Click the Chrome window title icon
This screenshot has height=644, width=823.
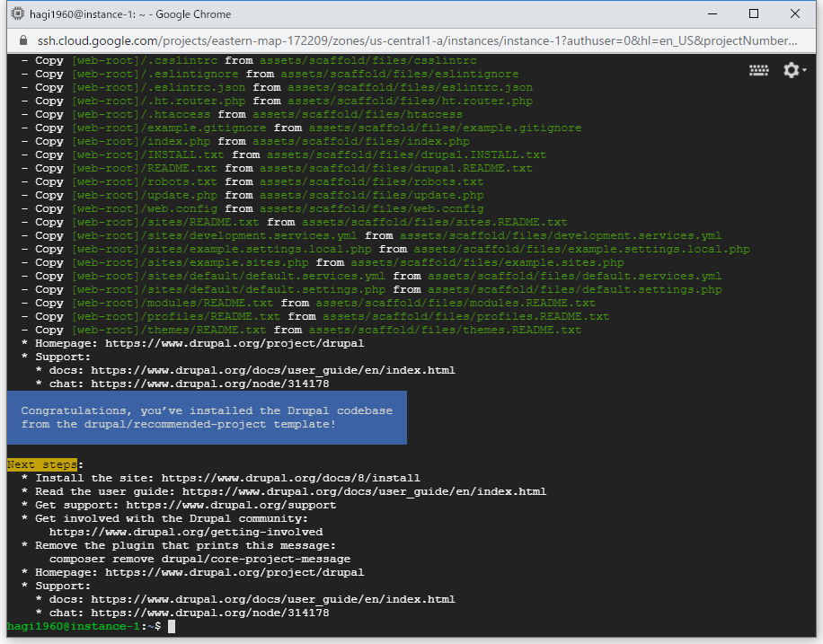(17, 13)
